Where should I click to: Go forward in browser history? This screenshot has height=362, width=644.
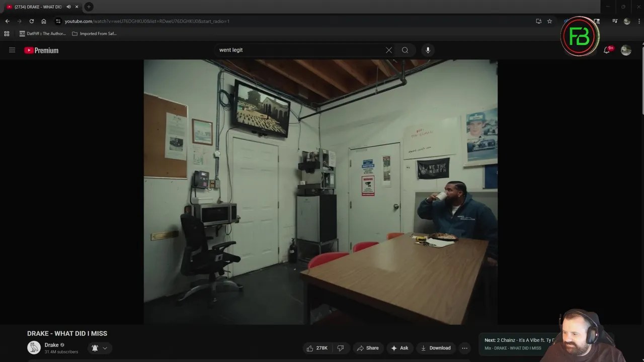[x=20, y=21]
